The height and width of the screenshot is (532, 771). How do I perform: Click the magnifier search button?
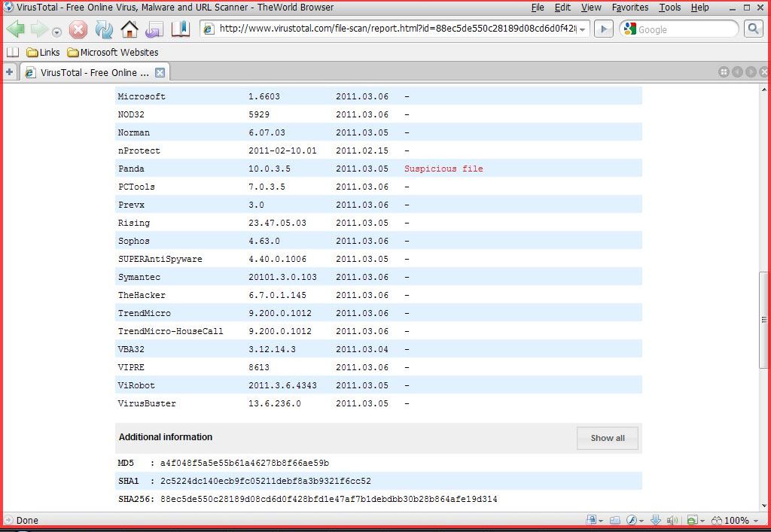(x=753, y=29)
